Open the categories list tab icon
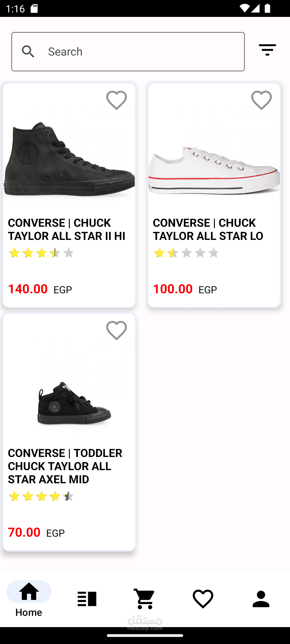The height and width of the screenshot is (644, 290). point(87,599)
